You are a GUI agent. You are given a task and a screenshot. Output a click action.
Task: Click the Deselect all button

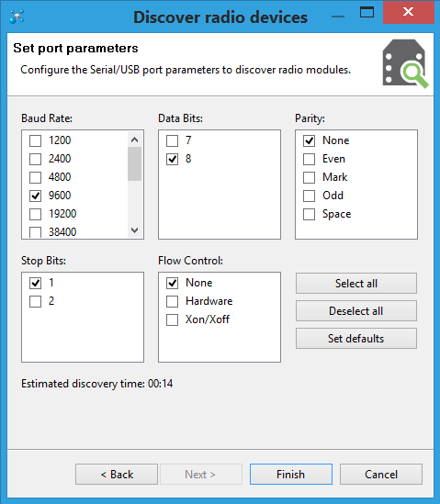[356, 311]
